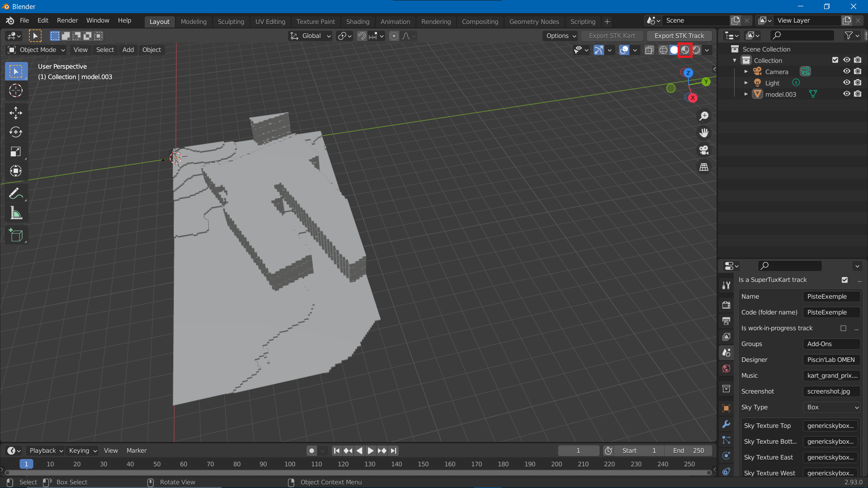Select the Add Cube tool
This screenshot has width=868, height=488.
click(16, 235)
